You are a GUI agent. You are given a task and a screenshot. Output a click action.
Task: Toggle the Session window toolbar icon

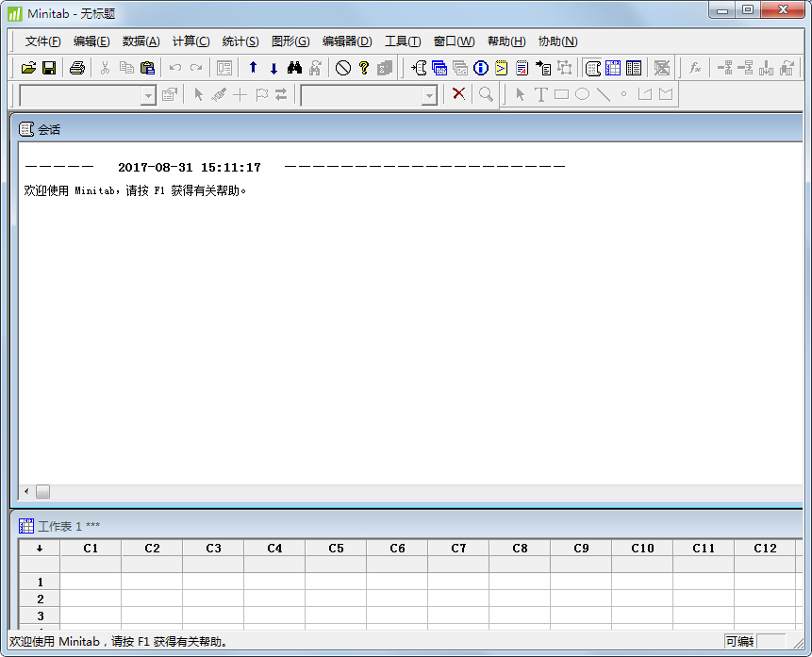coord(592,68)
